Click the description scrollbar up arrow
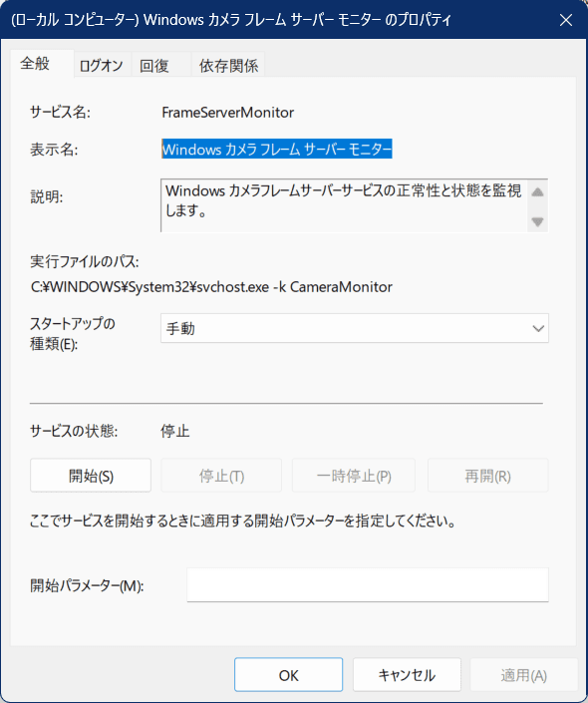The image size is (588, 703). click(x=537, y=191)
